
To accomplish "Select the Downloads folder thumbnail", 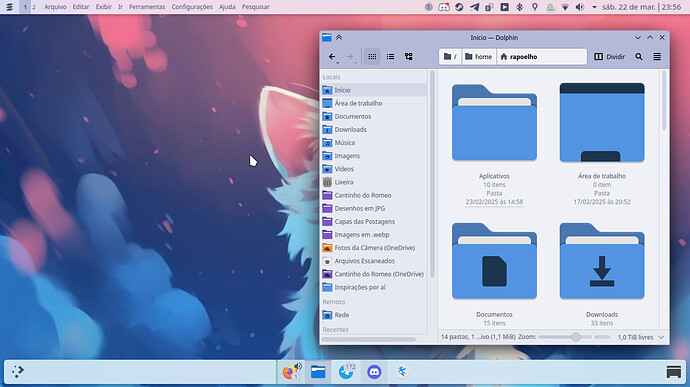I will 602,261.
